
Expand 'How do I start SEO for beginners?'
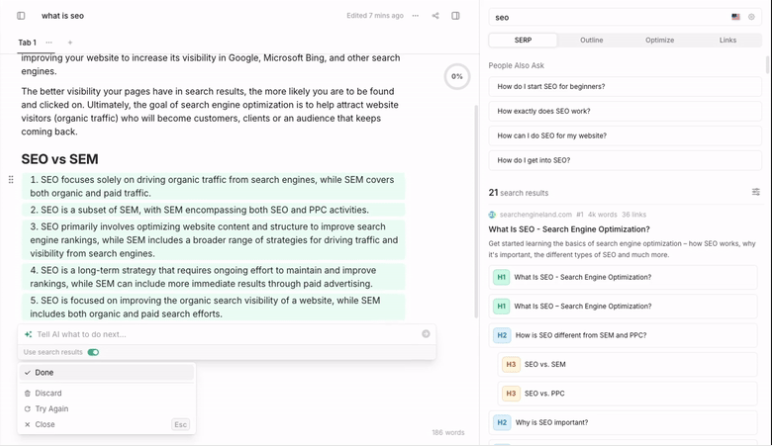[x=625, y=87]
